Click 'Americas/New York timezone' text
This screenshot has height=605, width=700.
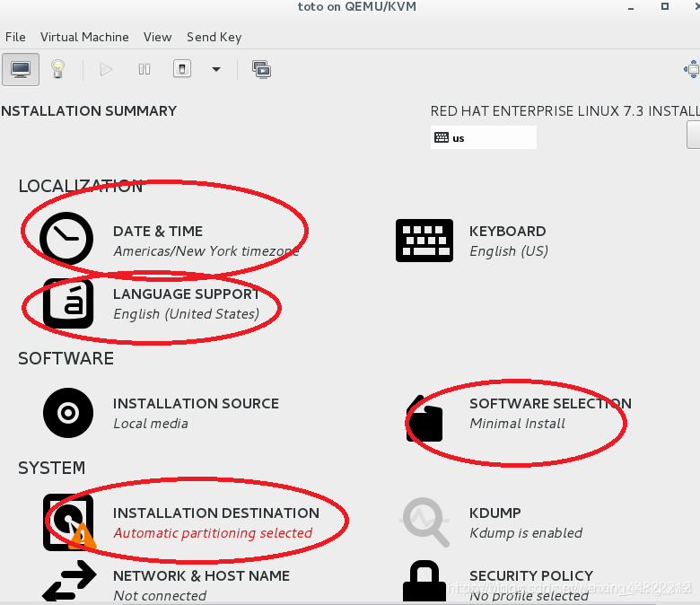[206, 251]
